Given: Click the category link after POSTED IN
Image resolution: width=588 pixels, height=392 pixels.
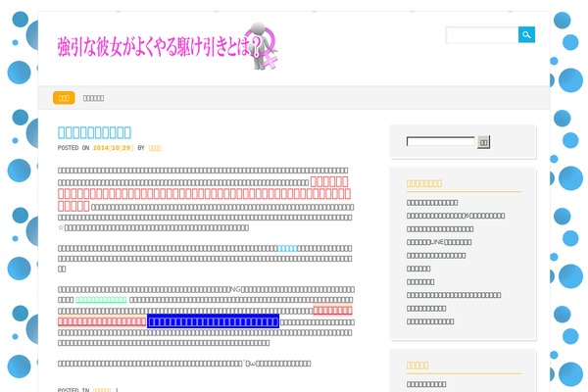Looking at the screenshot, I should (x=102, y=390).
